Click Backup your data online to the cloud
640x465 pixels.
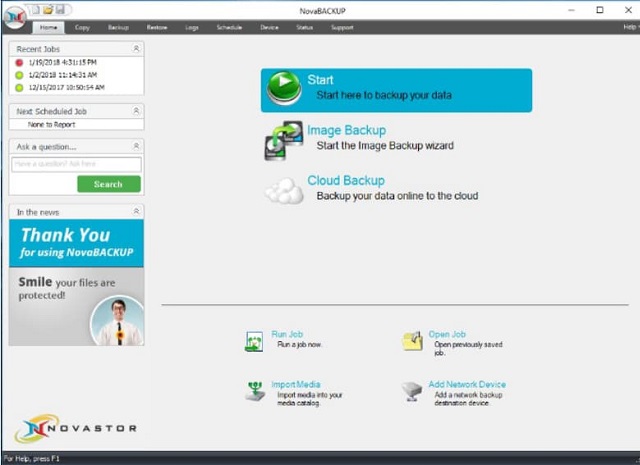[x=397, y=196]
